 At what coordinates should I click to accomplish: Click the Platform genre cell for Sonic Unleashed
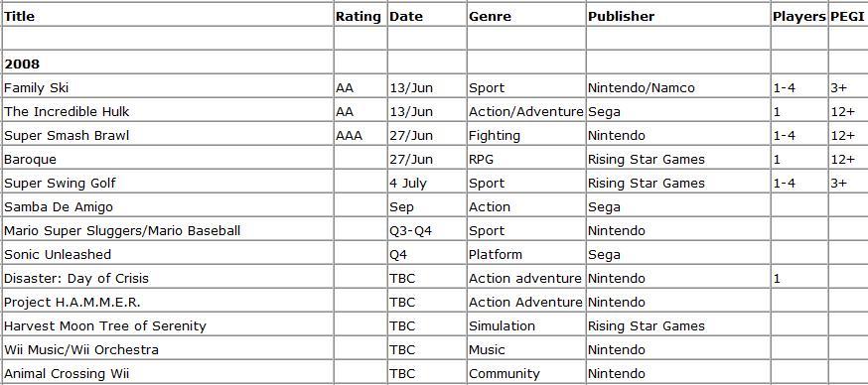pos(526,254)
